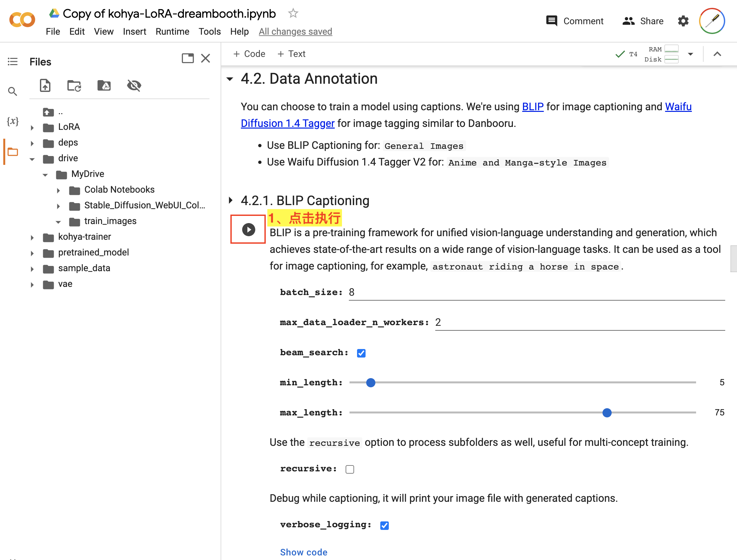
Task: Expand the kohya-trainer folder
Action: [32, 237]
